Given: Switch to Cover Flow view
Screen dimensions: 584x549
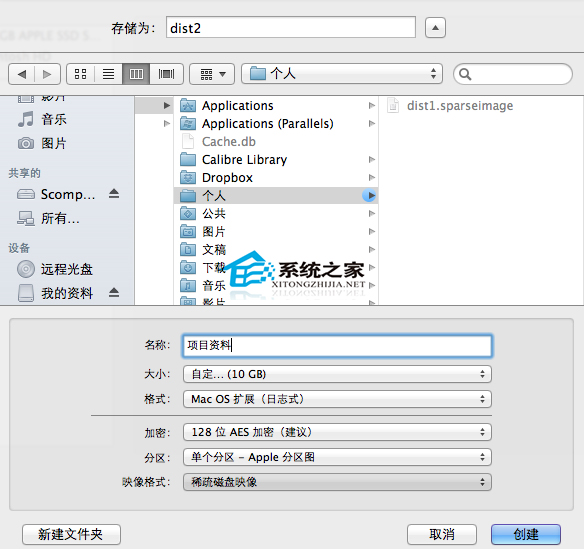Looking at the screenshot, I should coord(166,74).
